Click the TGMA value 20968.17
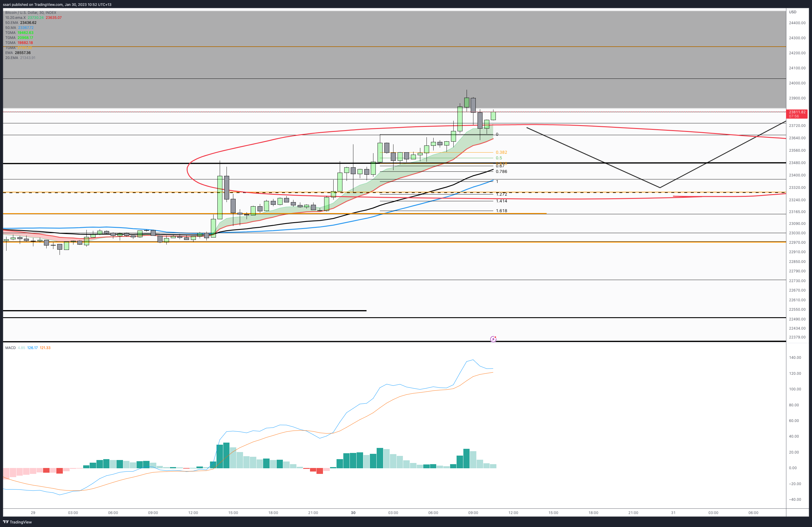 tap(25, 37)
